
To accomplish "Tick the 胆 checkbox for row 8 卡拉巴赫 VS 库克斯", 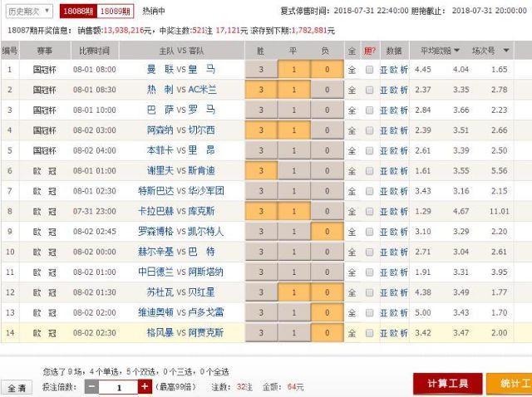I will [x=369, y=212].
